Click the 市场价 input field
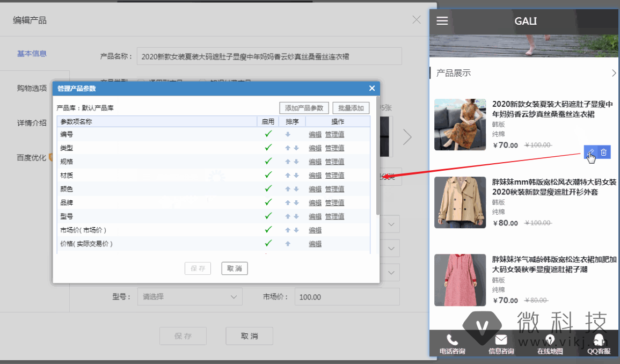 (x=347, y=297)
